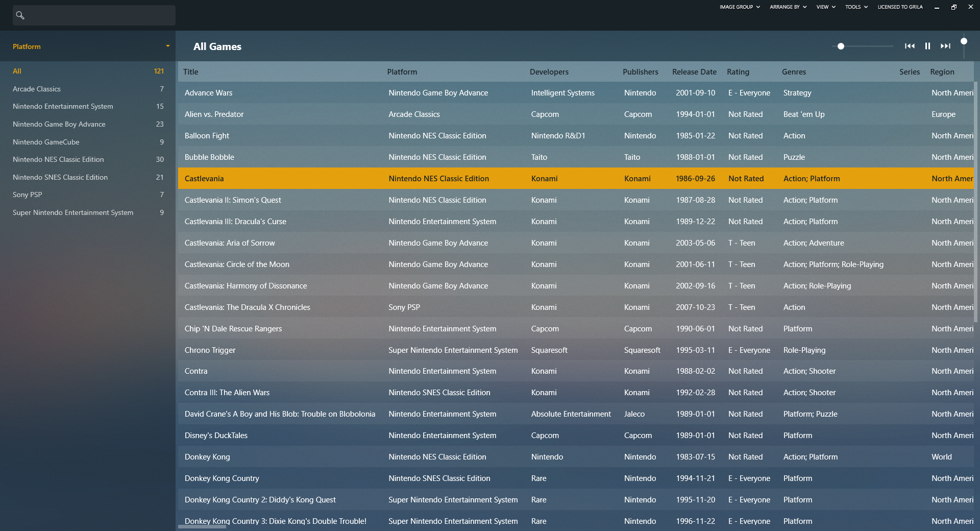Select the Balloon Fight game row
The height and width of the screenshot is (531, 980).
pos(576,136)
